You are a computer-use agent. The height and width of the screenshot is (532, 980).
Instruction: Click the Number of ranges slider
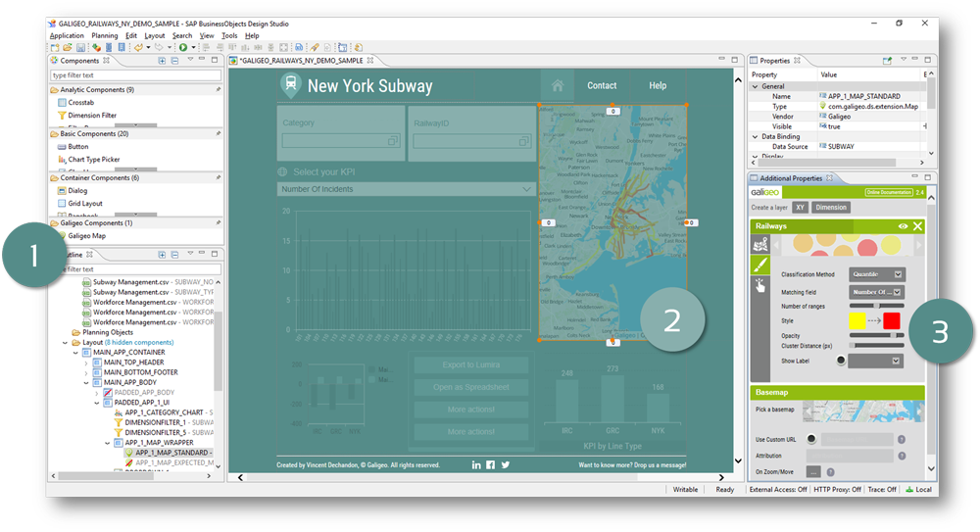(x=877, y=306)
